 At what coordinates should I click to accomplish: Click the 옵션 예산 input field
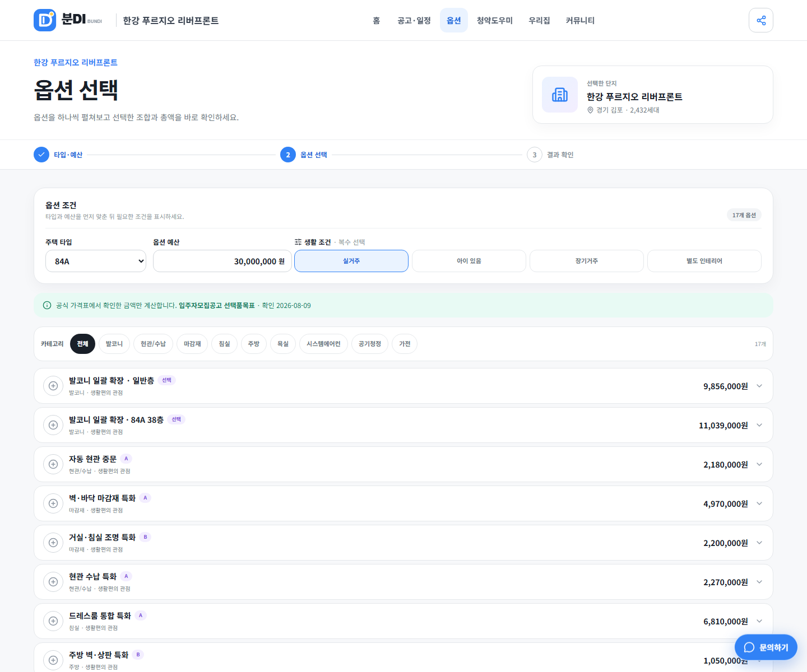(222, 261)
